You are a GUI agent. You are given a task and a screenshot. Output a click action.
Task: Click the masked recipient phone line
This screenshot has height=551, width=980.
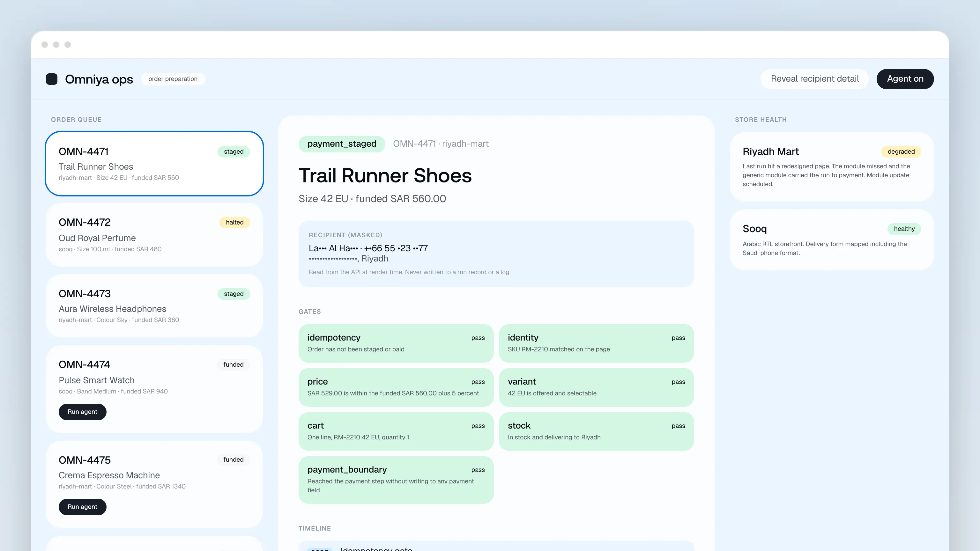(x=368, y=248)
